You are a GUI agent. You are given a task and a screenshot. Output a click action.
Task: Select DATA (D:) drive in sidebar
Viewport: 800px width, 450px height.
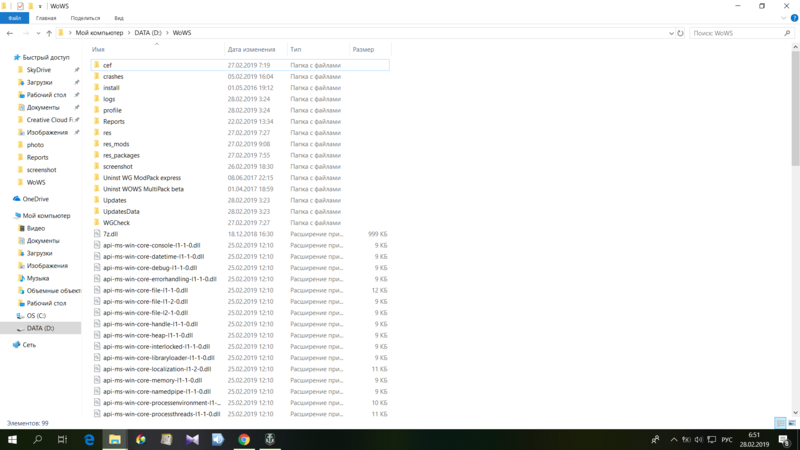pyautogui.click(x=40, y=328)
